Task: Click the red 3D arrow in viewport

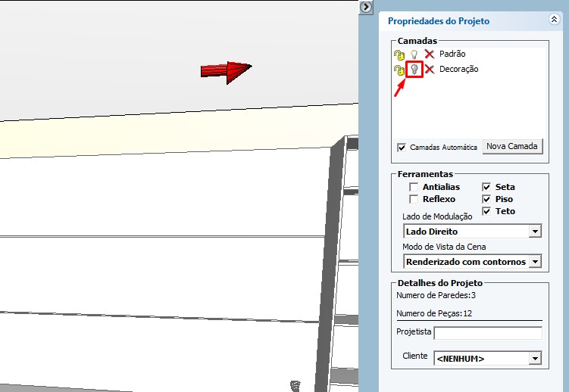Action: [x=225, y=70]
